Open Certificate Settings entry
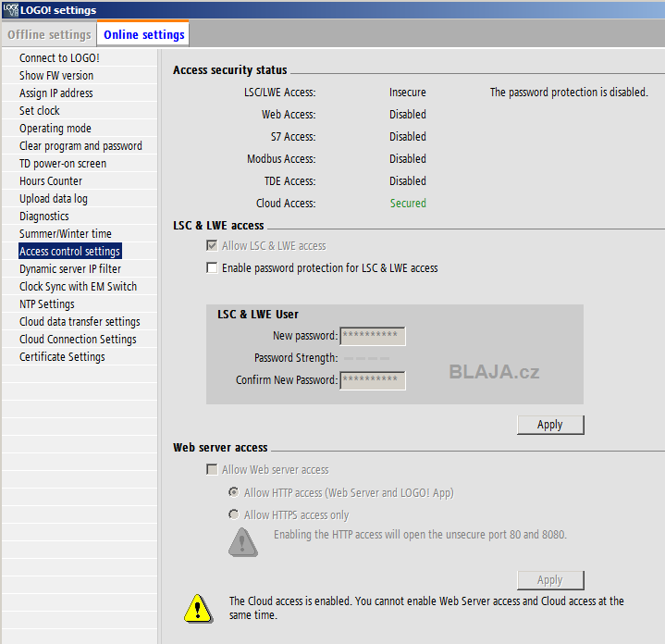 62,357
